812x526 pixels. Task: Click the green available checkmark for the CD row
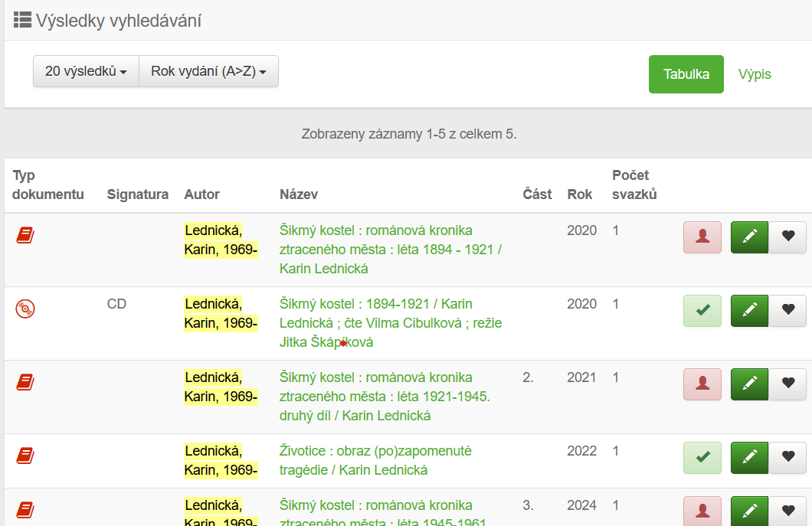(702, 311)
